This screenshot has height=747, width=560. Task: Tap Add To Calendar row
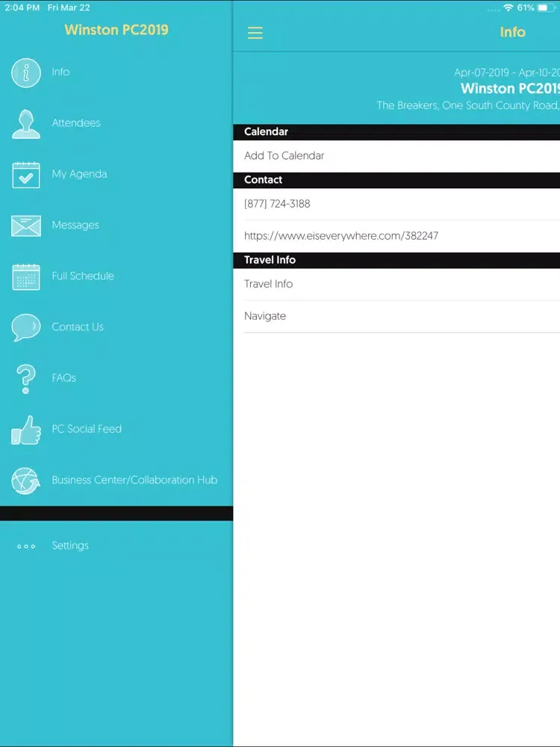point(396,156)
